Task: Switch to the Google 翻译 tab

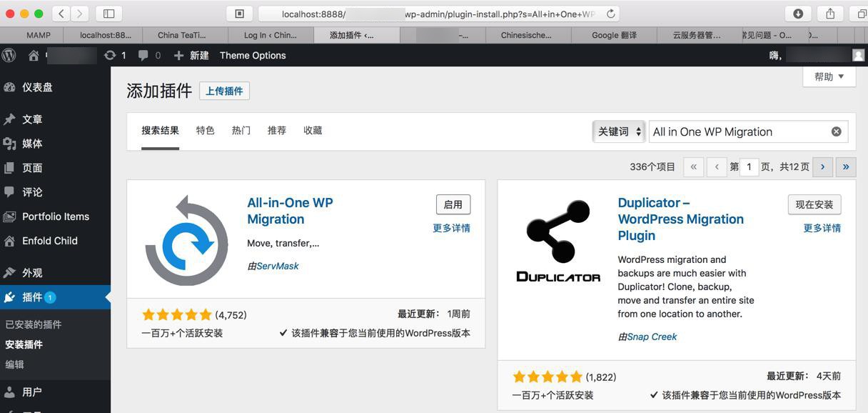Action: tap(614, 35)
